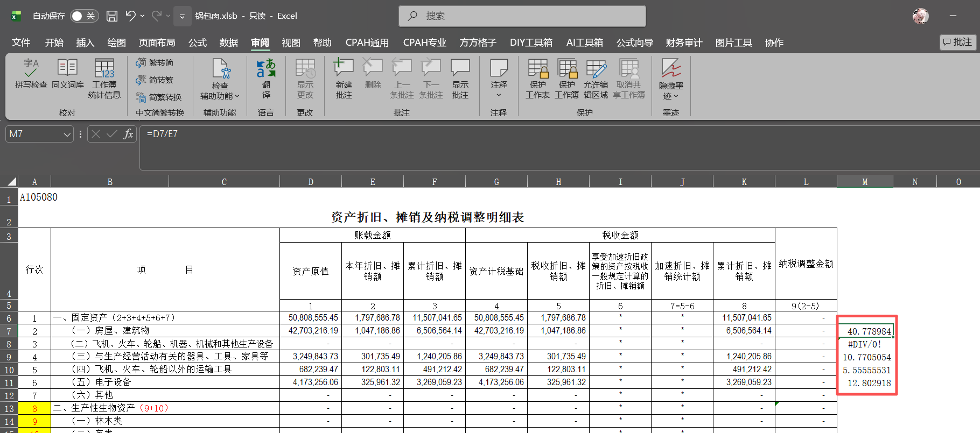This screenshot has width=980, height=433.
Task: Open the Name Box dropdown arrow
Action: coord(67,134)
